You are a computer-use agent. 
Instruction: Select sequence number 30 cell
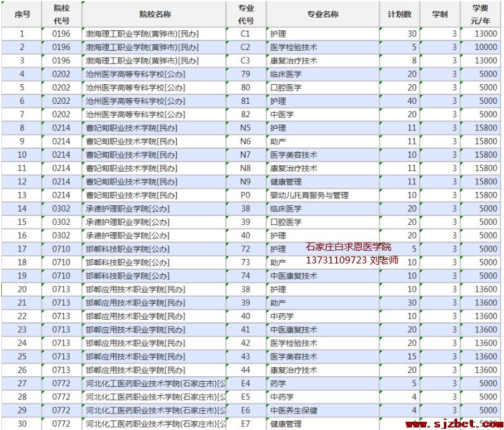tap(22, 424)
